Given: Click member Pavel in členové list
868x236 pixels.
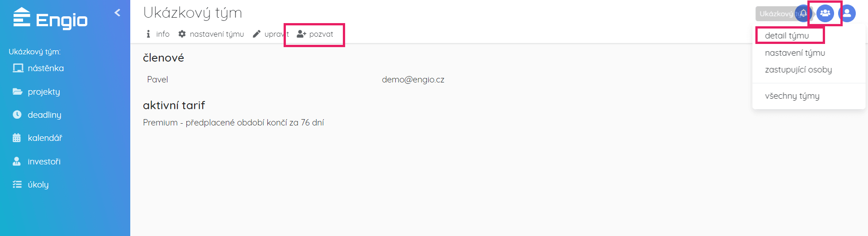Looking at the screenshot, I should point(157,79).
